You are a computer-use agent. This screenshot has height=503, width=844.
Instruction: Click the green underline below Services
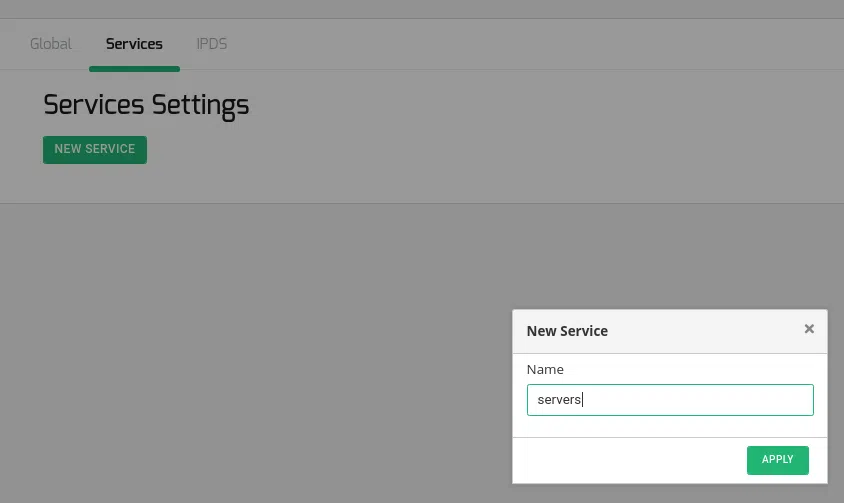(134, 69)
